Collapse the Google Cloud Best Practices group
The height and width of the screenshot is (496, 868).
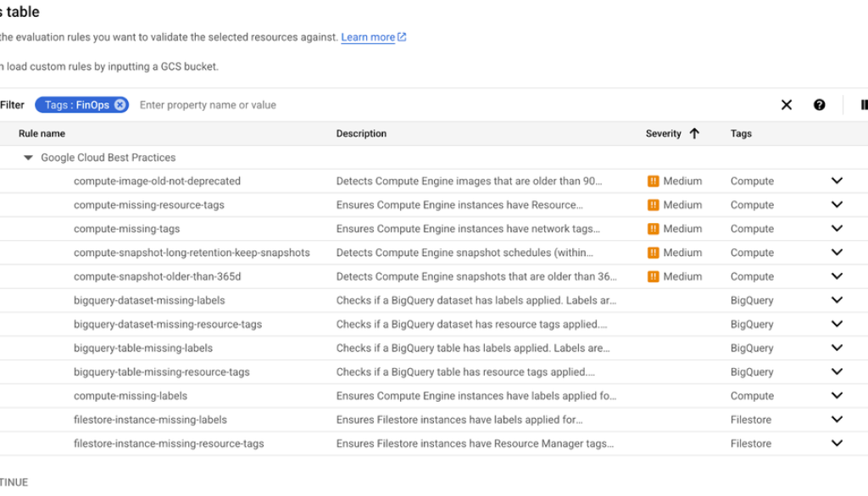click(x=28, y=157)
